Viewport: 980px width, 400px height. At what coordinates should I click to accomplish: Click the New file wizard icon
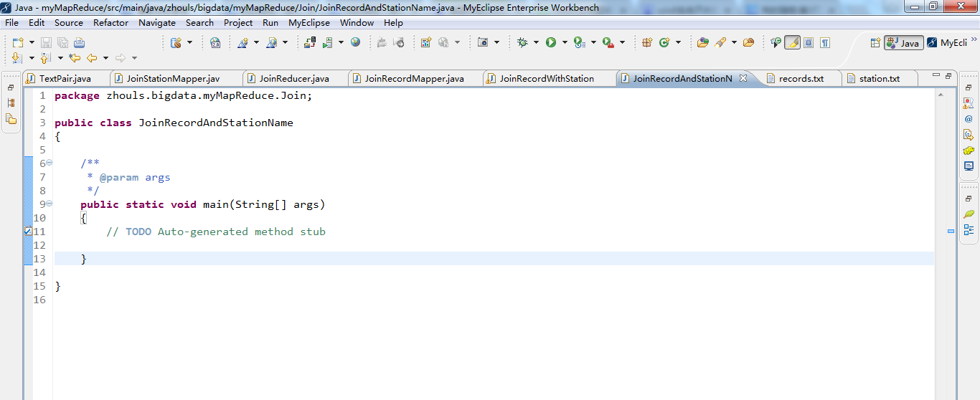click(x=17, y=43)
